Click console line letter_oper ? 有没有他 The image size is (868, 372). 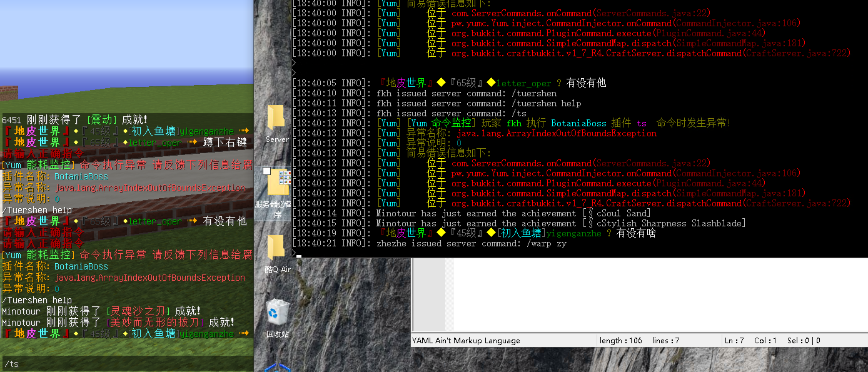click(449, 83)
